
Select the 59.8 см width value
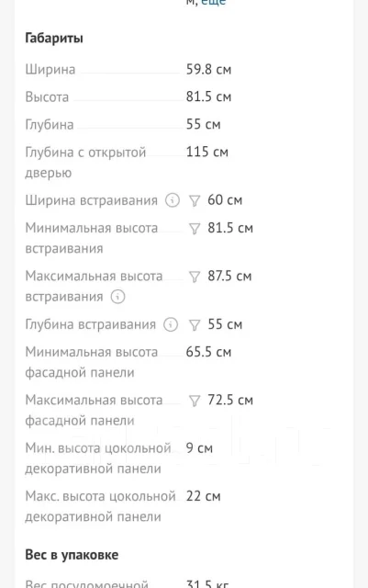[x=208, y=70]
